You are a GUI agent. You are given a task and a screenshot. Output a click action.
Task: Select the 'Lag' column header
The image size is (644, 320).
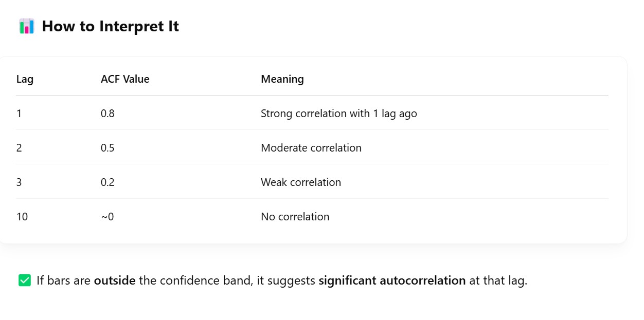pyautogui.click(x=25, y=79)
